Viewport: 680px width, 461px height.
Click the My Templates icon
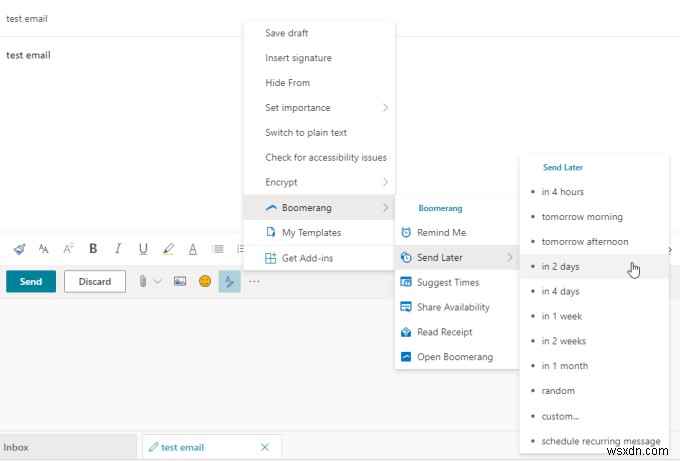[271, 232]
